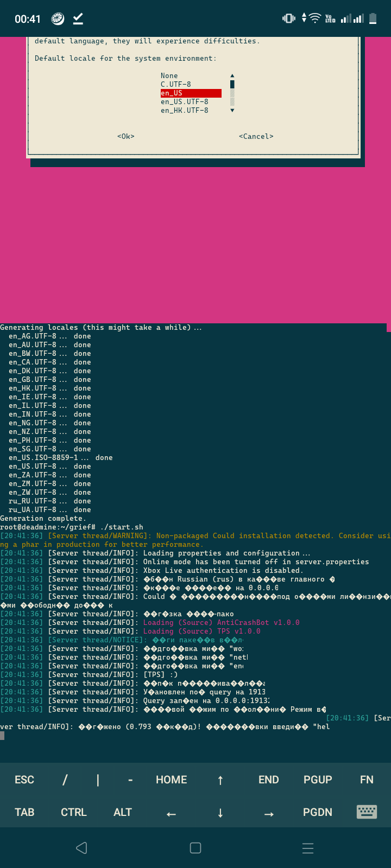Tap the PGUP key
391x868 pixels.
tap(318, 780)
